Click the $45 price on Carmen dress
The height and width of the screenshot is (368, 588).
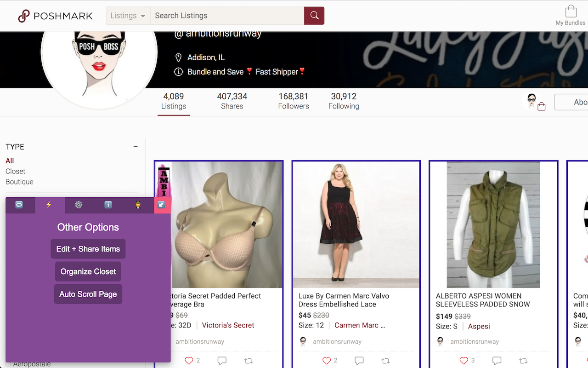(x=305, y=315)
